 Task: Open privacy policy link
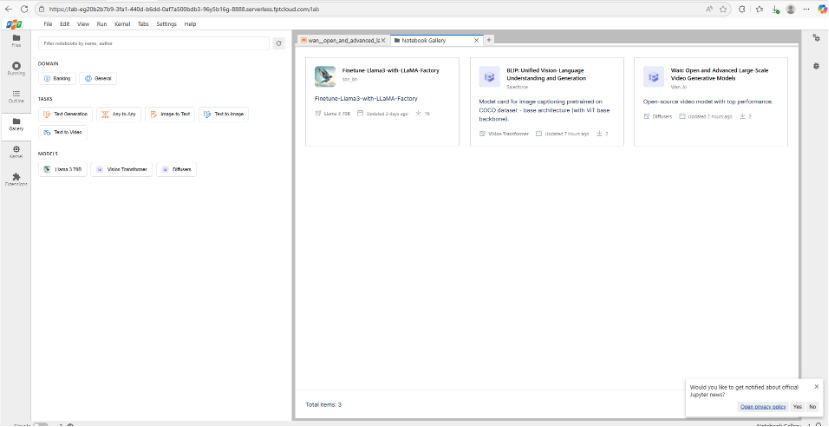click(762, 407)
